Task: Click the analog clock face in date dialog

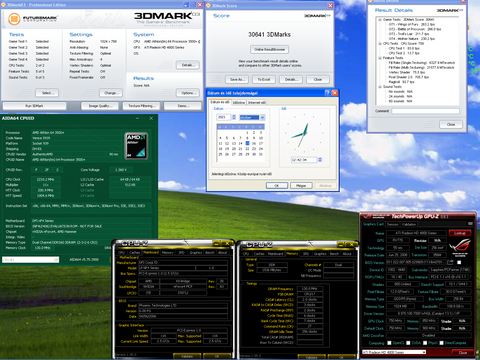Action: (x=304, y=133)
